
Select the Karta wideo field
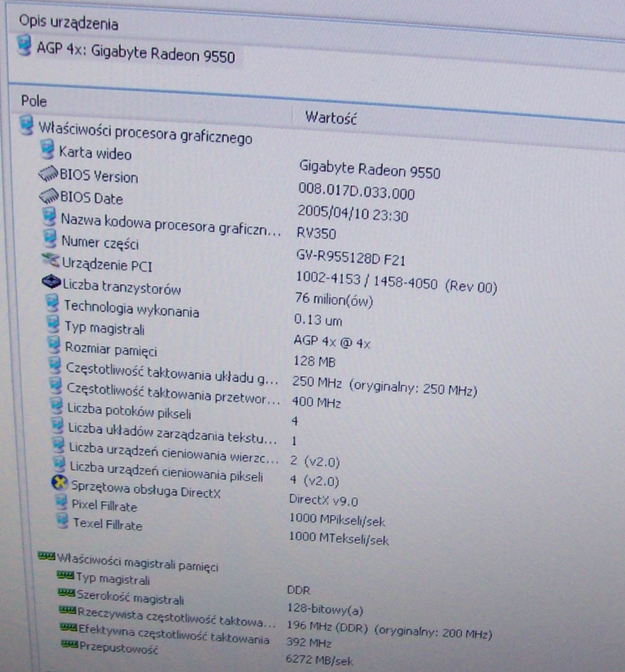(95, 153)
